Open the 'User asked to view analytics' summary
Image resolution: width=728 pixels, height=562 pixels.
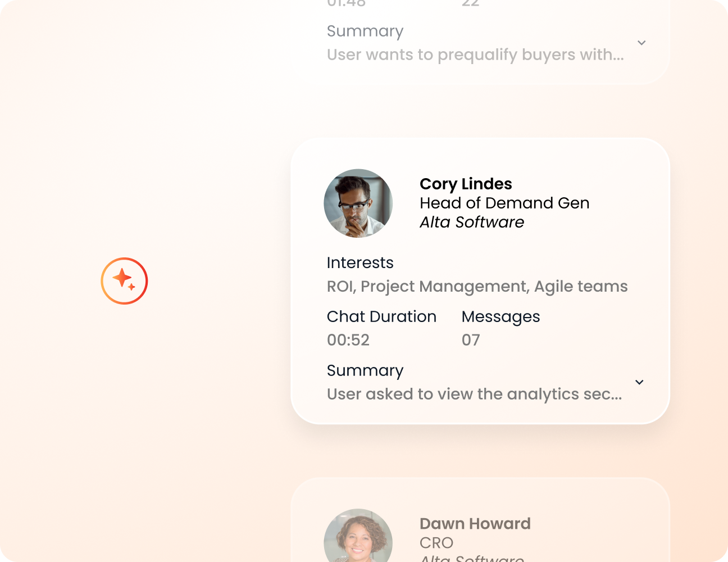pyautogui.click(x=474, y=394)
